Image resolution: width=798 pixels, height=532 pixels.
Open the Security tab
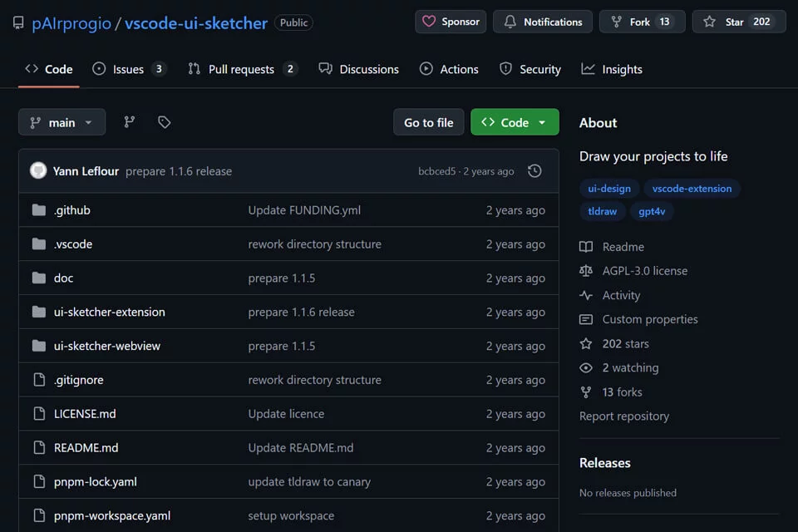(530, 69)
